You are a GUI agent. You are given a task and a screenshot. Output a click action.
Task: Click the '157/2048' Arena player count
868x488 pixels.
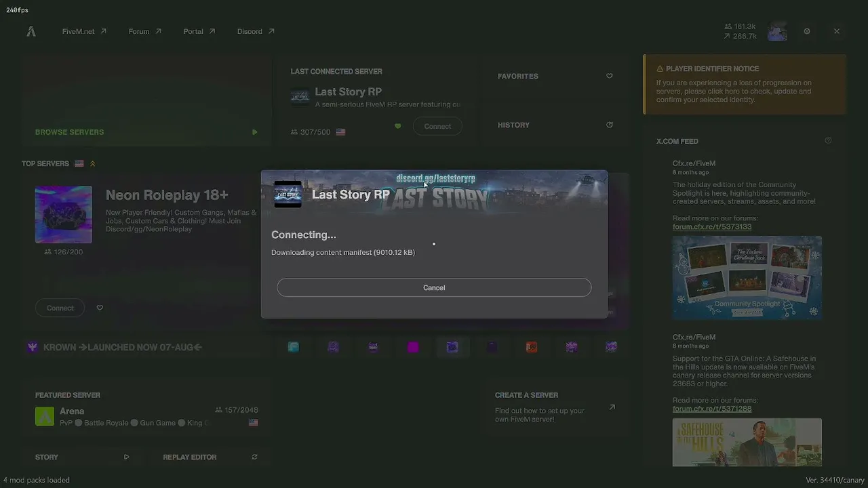click(x=241, y=410)
